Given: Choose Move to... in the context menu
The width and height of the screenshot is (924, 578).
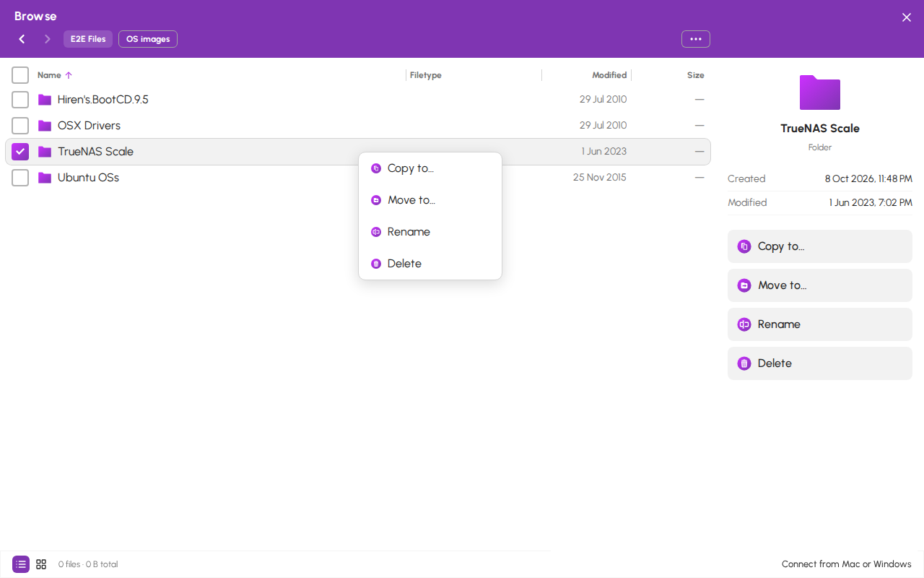Looking at the screenshot, I should pos(430,200).
